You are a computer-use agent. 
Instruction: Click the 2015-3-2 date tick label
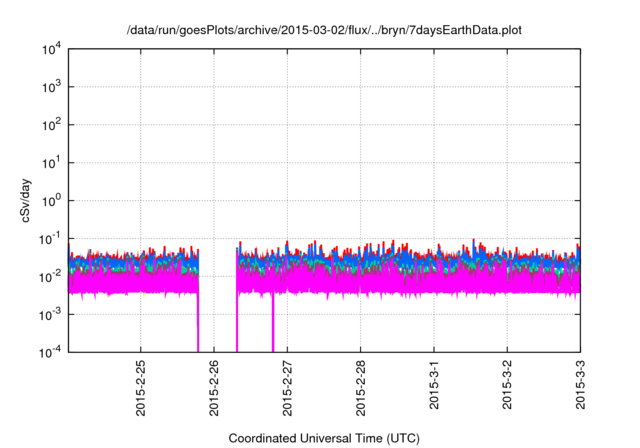click(x=507, y=384)
